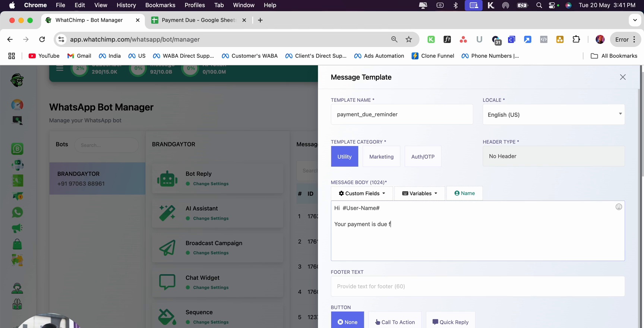
Task: Open the Clone Funnel bookmark
Action: pos(433,56)
